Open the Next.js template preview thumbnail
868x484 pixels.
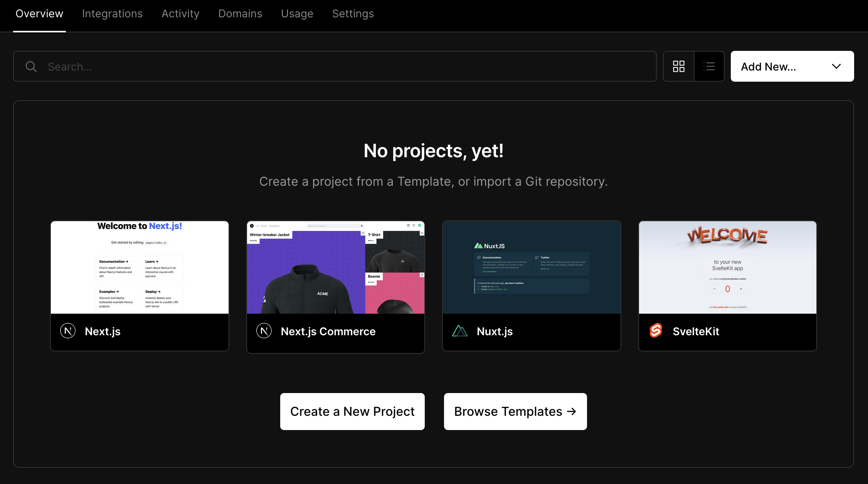pos(140,267)
